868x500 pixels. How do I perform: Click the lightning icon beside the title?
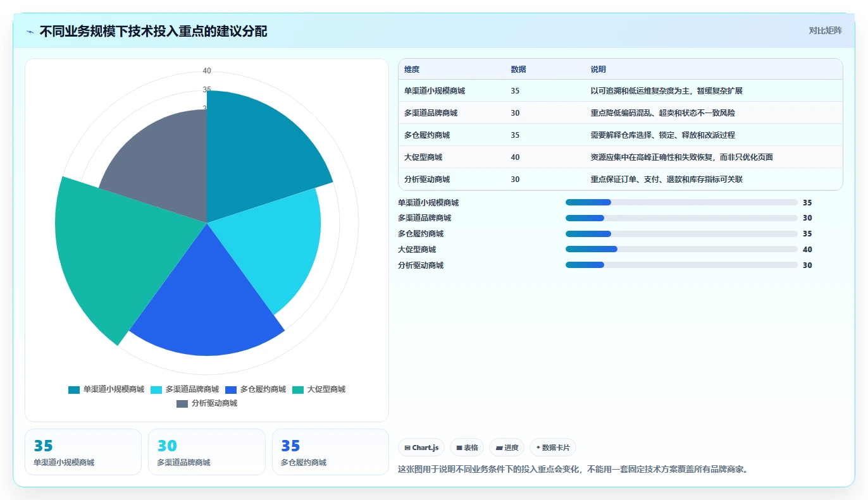[30, 32]
